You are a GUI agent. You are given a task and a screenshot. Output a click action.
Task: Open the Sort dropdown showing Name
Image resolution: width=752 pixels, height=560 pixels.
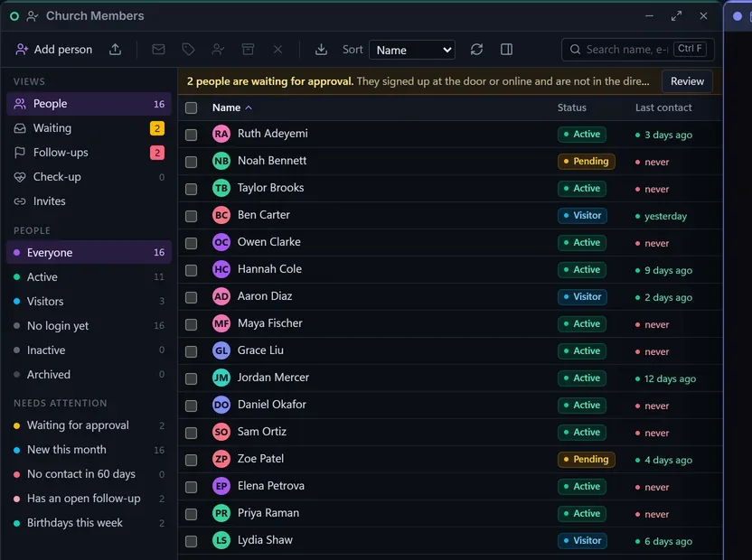click(x=412, y=50)
